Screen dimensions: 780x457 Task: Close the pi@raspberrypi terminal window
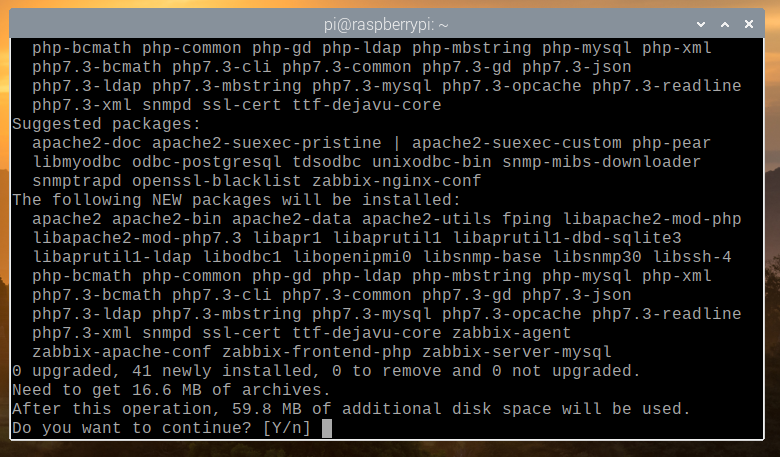point(752,20)
